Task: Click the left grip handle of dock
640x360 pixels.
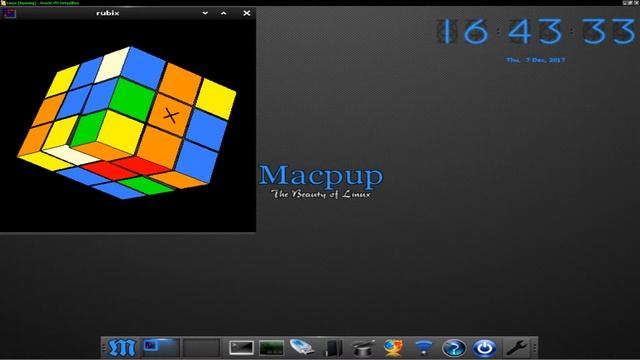Action: [104, 348]
